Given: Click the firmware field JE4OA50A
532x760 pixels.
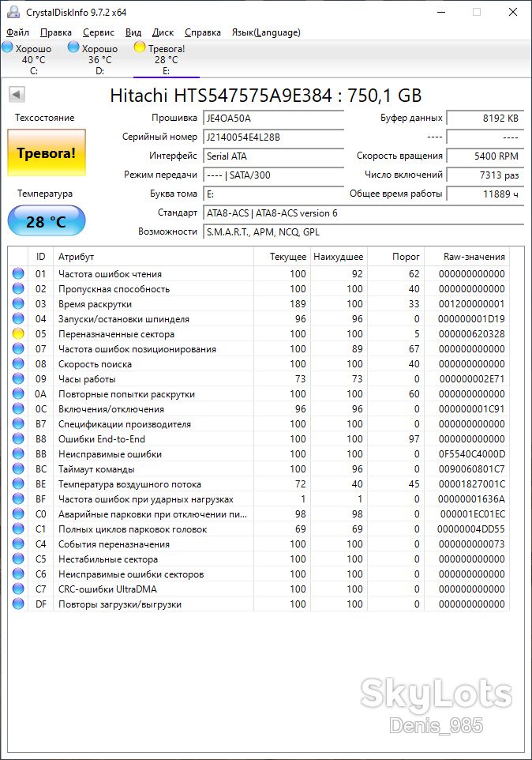Looking at the screenshot, I should [x=274, y=119].
